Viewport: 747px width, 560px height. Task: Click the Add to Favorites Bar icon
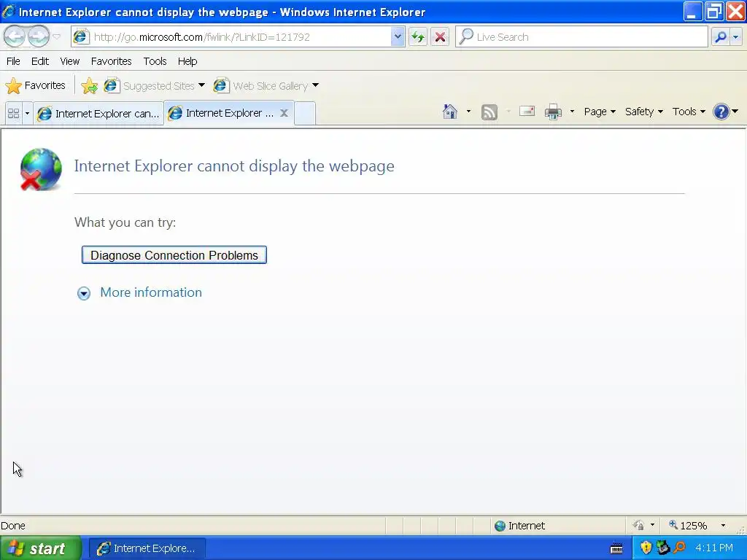pyautogui.click(x=89, y=86)
